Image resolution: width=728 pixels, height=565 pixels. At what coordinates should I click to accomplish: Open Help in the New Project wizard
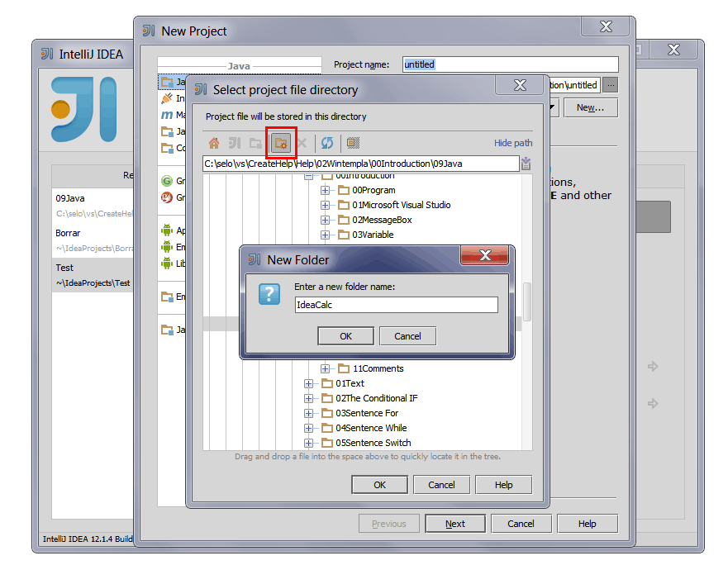point(588,524)
